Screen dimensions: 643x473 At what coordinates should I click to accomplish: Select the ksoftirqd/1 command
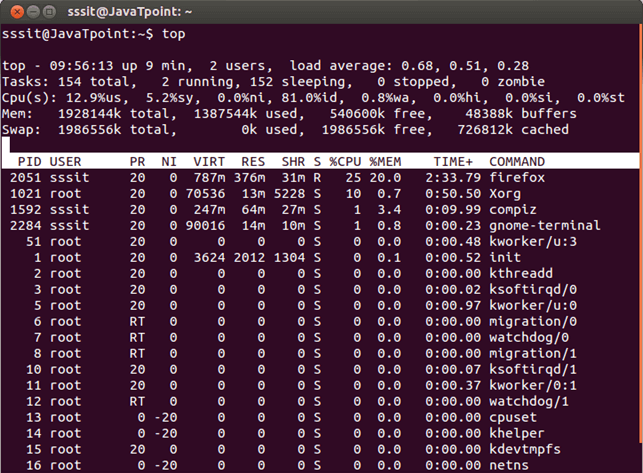(533, 370)
